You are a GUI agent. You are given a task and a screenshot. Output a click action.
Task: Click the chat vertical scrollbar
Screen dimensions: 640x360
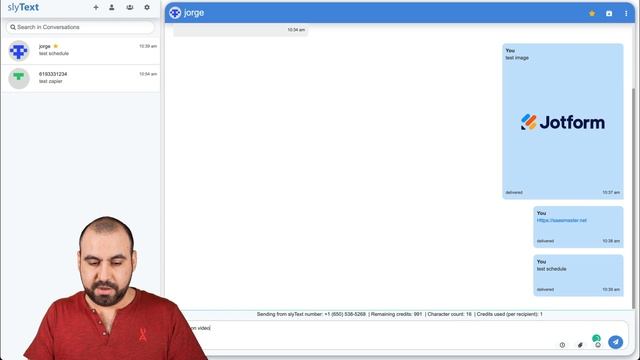coord(633,198)
